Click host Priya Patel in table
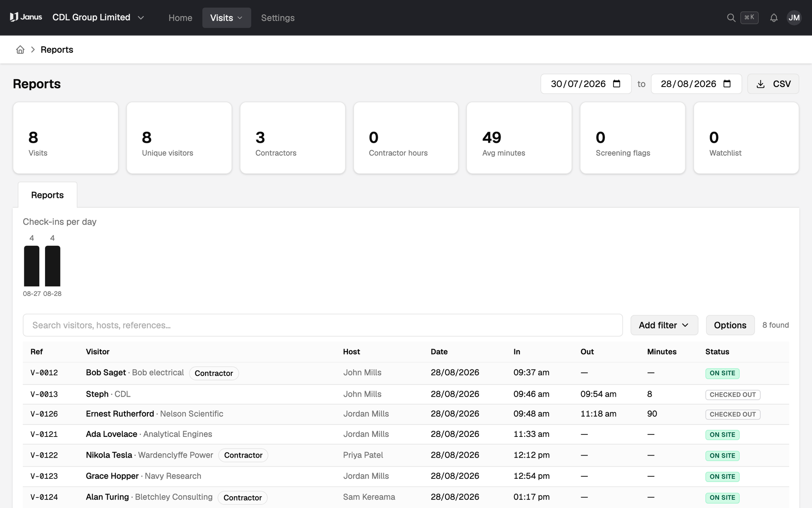The image size is (812, 508). [363, 455]
